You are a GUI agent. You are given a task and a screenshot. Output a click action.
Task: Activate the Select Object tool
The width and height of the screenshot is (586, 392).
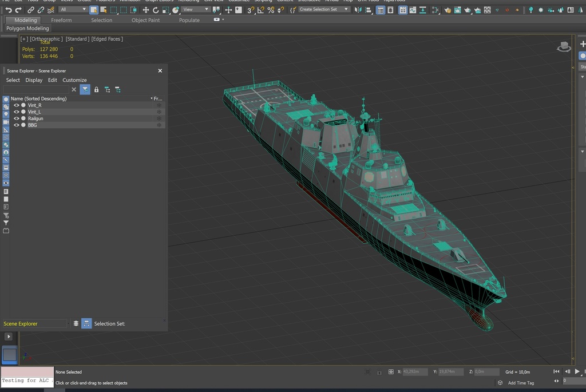[x=94, y=10]
